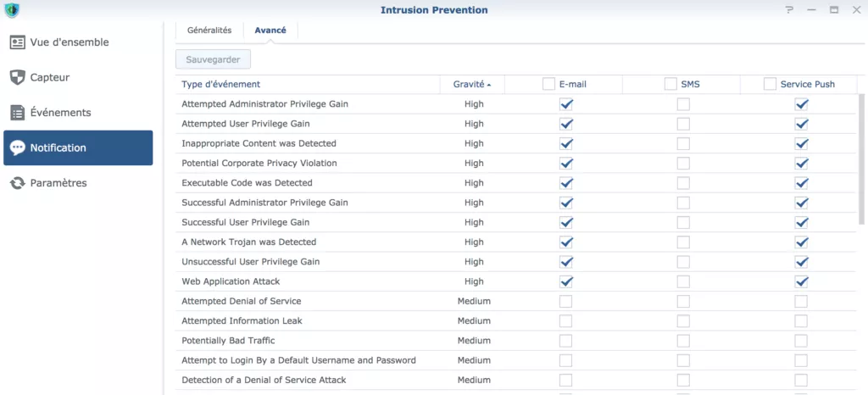Uncheck Service Push for Attempted User Privilege Gain

[801, 124]
